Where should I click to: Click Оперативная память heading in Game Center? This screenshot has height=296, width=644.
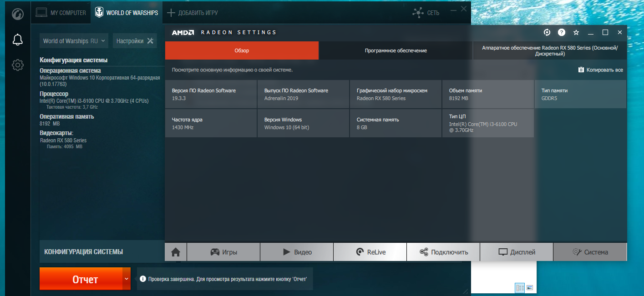(67, 116)
